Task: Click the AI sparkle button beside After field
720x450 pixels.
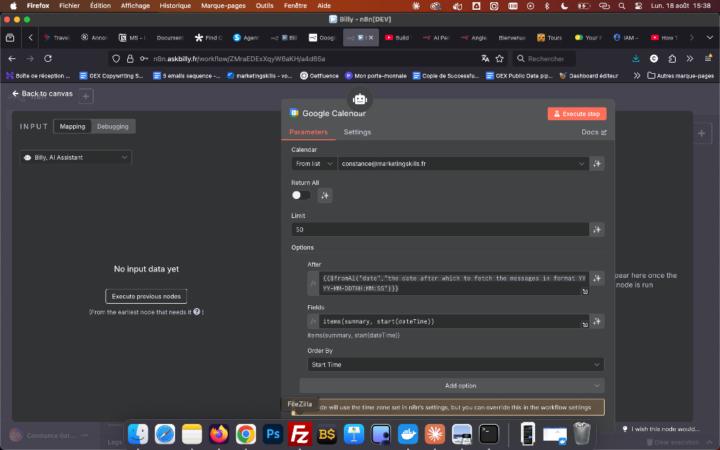Action: click(x=596, y=278)
